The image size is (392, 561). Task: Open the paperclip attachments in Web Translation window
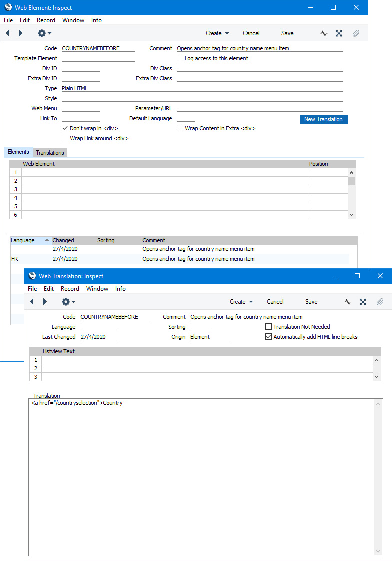click(380, 302)
